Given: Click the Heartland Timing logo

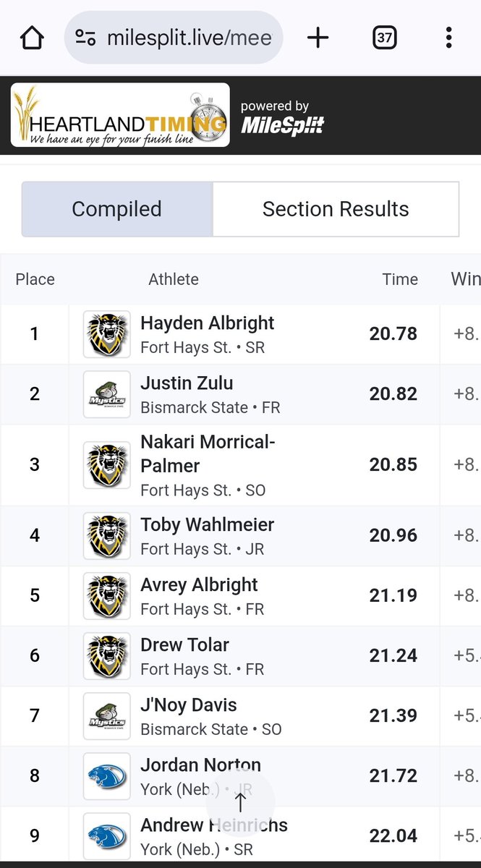Looking at the screenshot, I should pos(120,115).
